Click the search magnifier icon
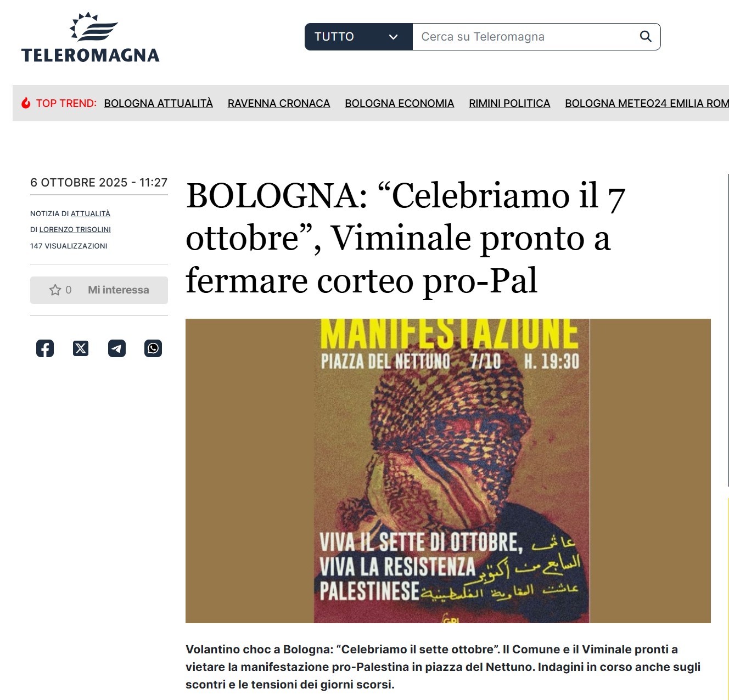The width and height of the screenshot is (729, 700). pyautogui.click(x=646, y=37)
